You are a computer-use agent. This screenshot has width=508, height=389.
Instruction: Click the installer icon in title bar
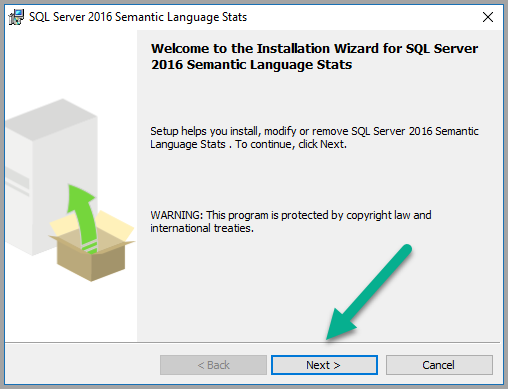coord(16,17)
